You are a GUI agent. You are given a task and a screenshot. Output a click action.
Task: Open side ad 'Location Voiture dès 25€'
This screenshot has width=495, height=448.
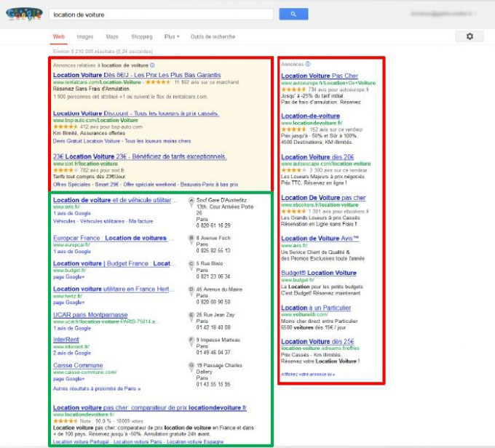pyautogui.click(x=317, y=341)
